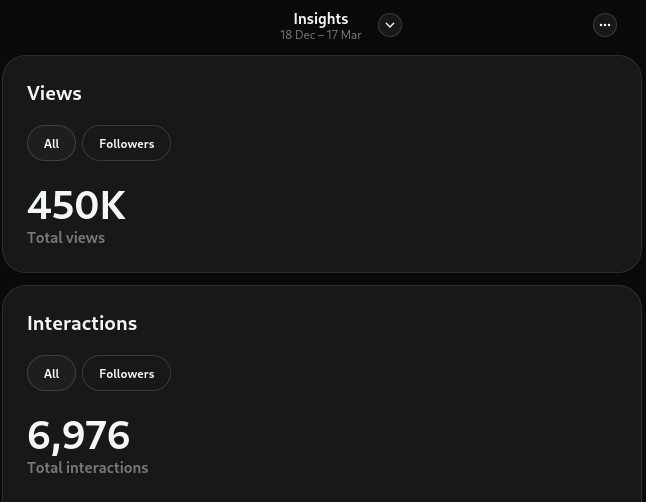Screen dimensions: 646x502
Task: Open the more options ellipsis menu
Action: coord(605,25)
